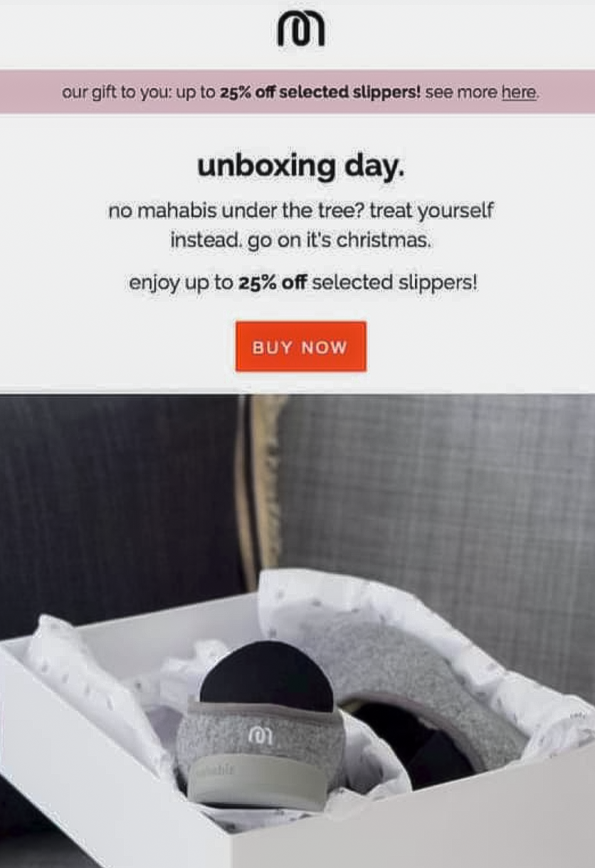Image resolution: width=595 pixels, height=868 pixels.
Task: Click the BUY NOW button
Action: [x=300, y=346]
